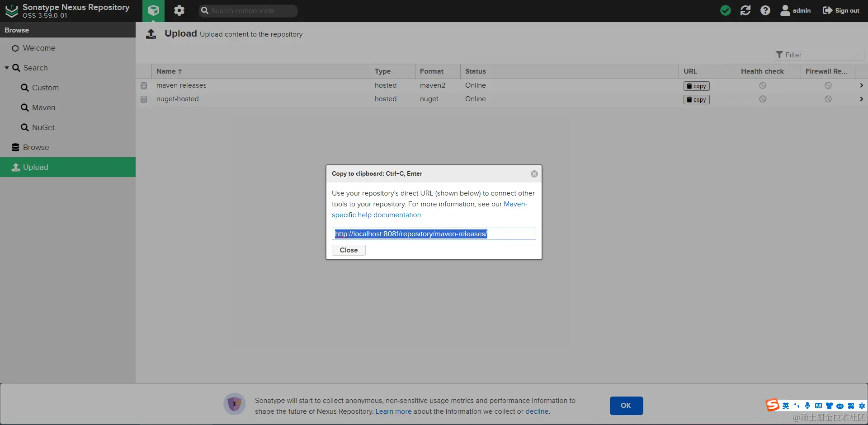Click OK on the metrics notice
The height and width of the screenshot is (425, 868).
click(x=626, y=406)
